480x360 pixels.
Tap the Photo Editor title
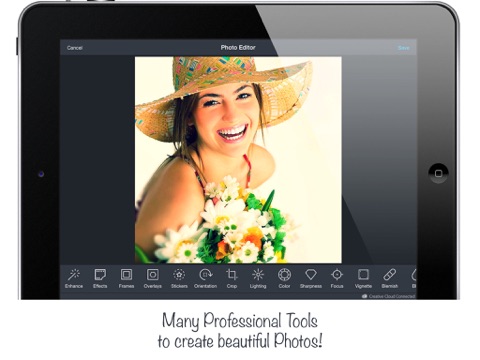[238, 48]
